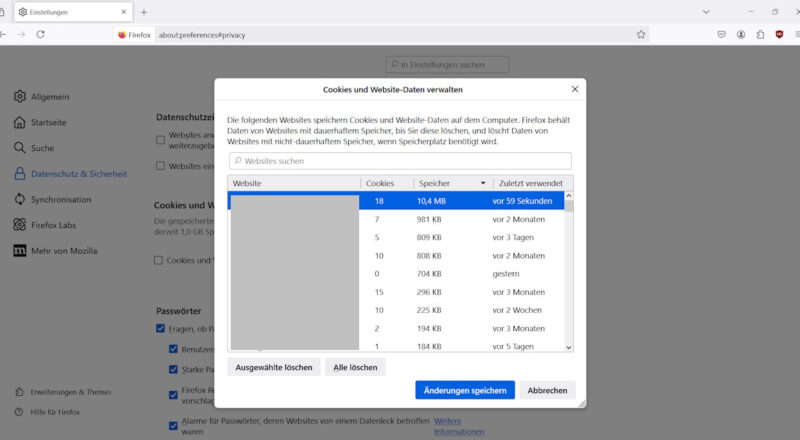This screenshot has height=440, width=800.
Task: Click Ausgewählte löschen button
Action: tap(273, 367)
